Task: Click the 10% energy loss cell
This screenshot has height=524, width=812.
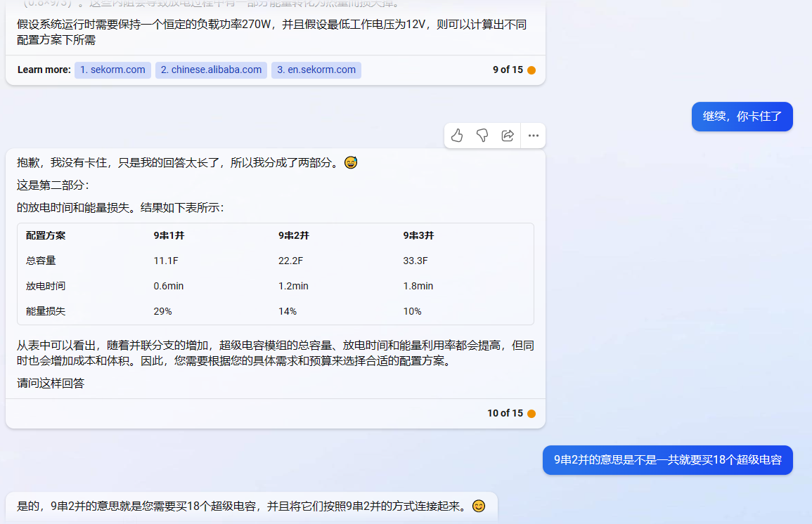Action: coord(412,311)
